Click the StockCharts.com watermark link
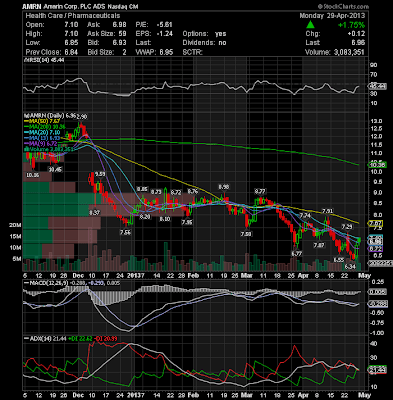The image size is (393, 400). (x=343, y=6)
